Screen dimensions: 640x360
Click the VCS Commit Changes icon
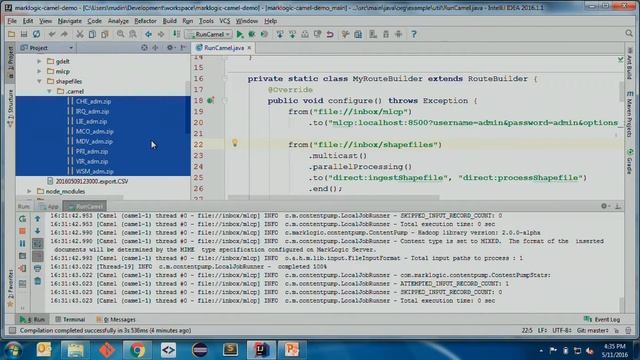292,34
